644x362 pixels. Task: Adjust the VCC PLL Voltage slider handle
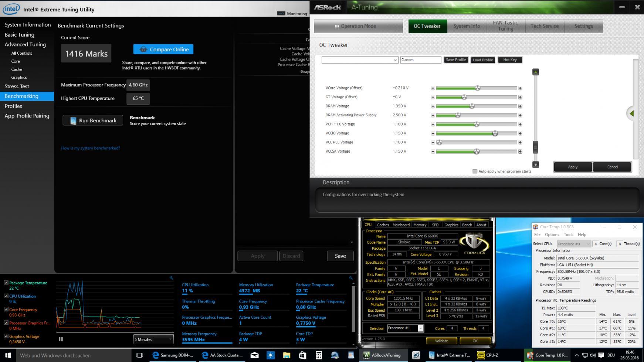[439, 143]
